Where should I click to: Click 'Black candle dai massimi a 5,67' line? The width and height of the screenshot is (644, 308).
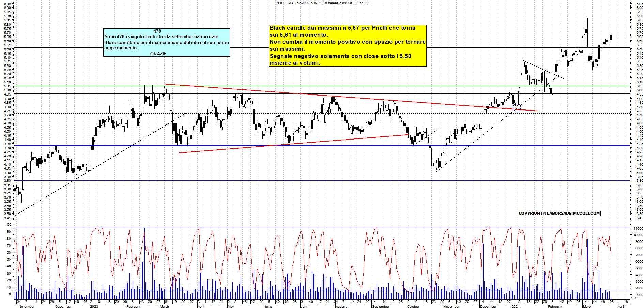click(x=342, y=28)
